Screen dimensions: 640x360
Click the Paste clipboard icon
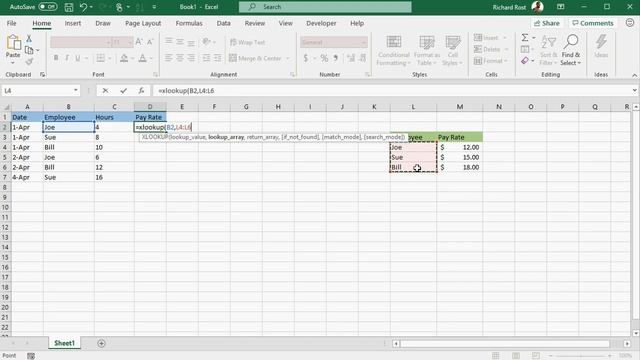(x=13, y=42)
